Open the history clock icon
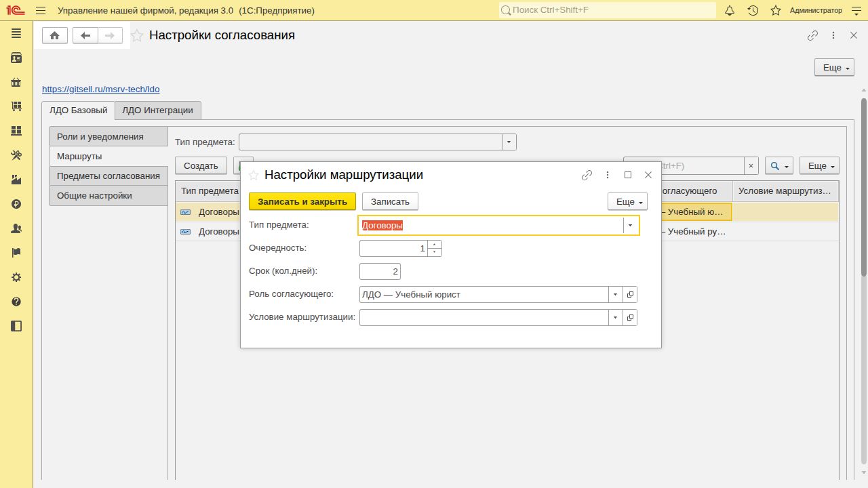Image resolution: width=868 pixels, height=488 pixels. point(753,11)
